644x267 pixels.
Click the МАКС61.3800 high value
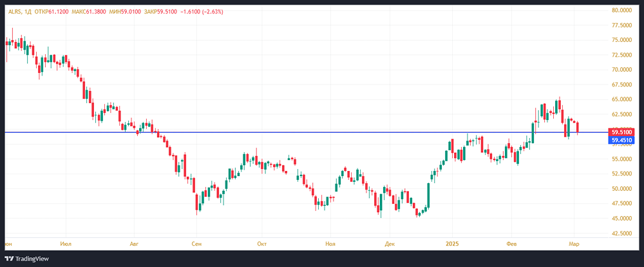pyautogui.click(x=89, y=12)
